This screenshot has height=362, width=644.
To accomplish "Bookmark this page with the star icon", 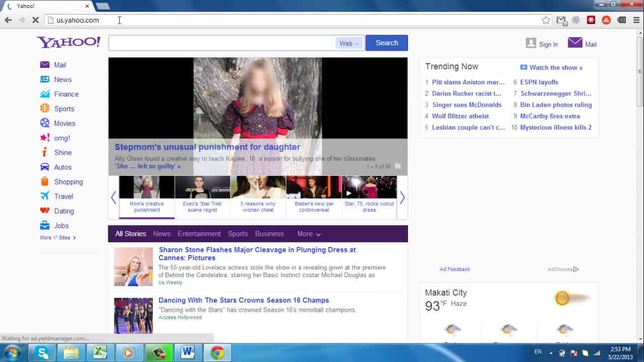I will 546,20.
